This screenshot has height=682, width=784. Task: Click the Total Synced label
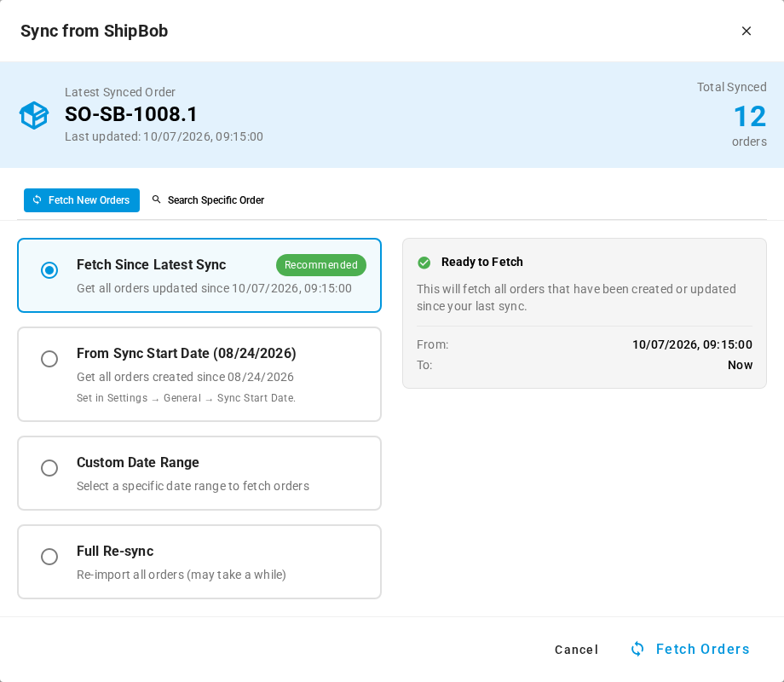(731, 88)
